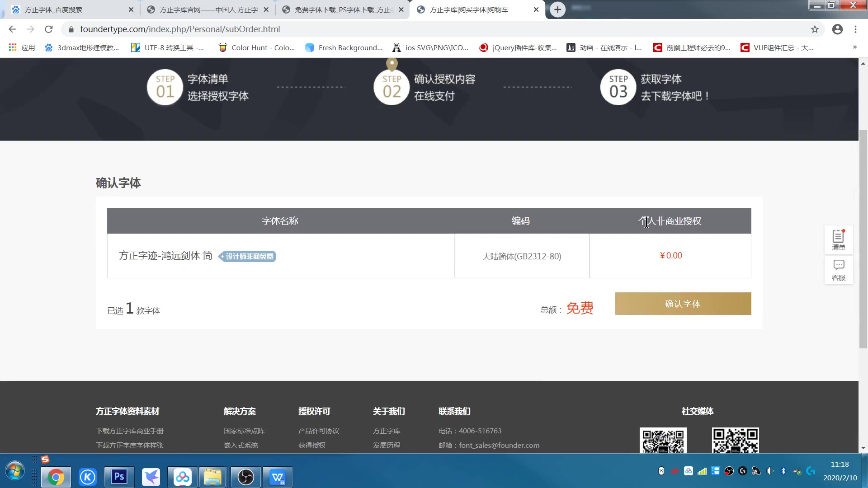Open the 清单 list sidebar icon
This screenshot has height=488, width=868.
[x=839, y=240]
